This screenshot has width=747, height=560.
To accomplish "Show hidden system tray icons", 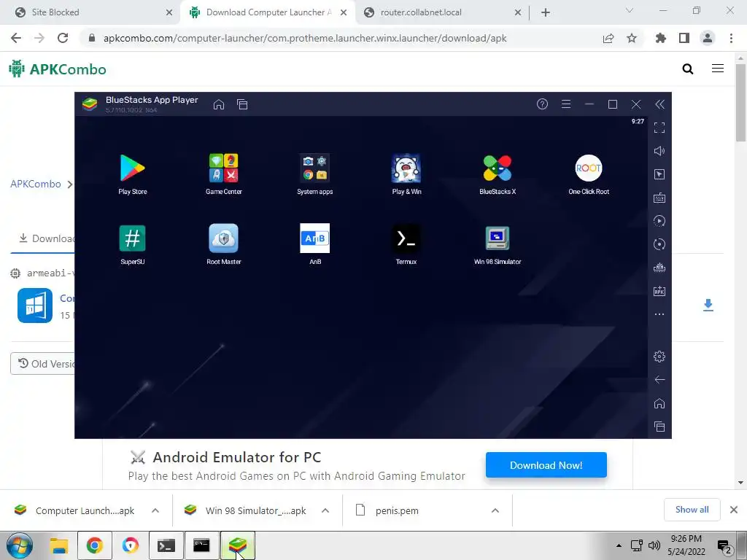I will click(x=619, y=545).
